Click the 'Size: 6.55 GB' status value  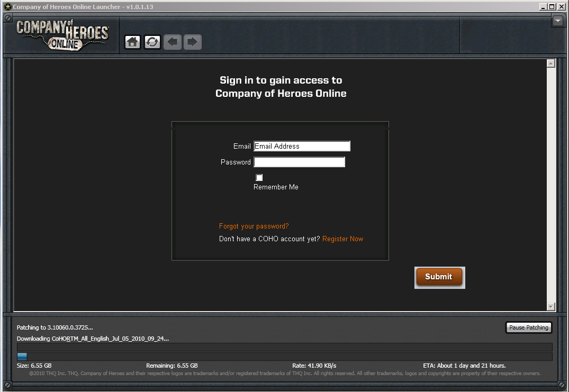pyautogui.click(x=34, y=366)
